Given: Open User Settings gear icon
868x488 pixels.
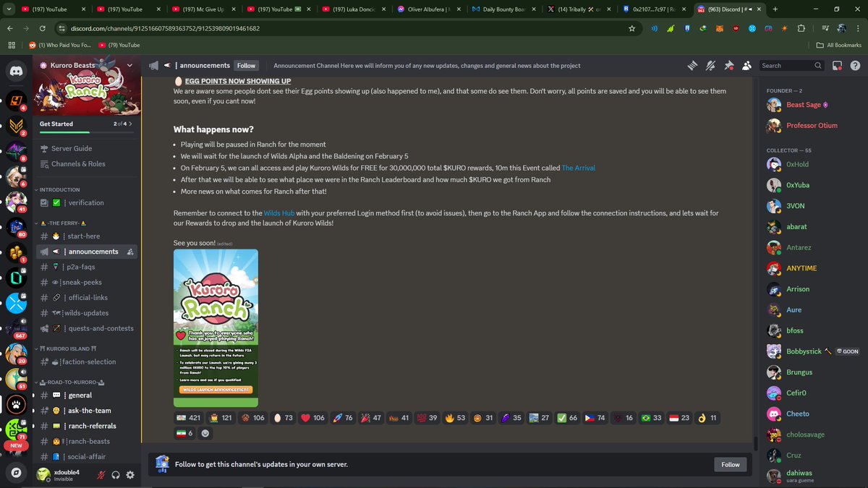Looking at the screenshot, I should pyautogui.click(x=130, y=475).
